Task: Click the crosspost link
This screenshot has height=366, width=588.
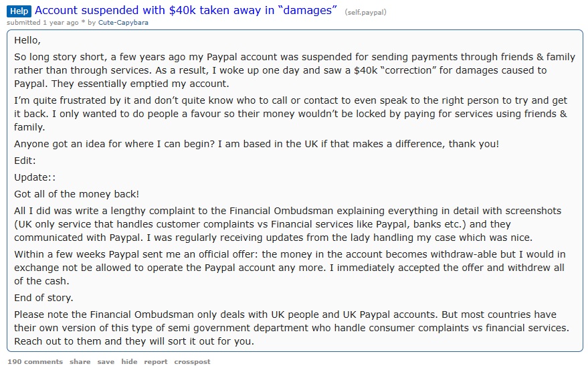Action: (192, 361)
